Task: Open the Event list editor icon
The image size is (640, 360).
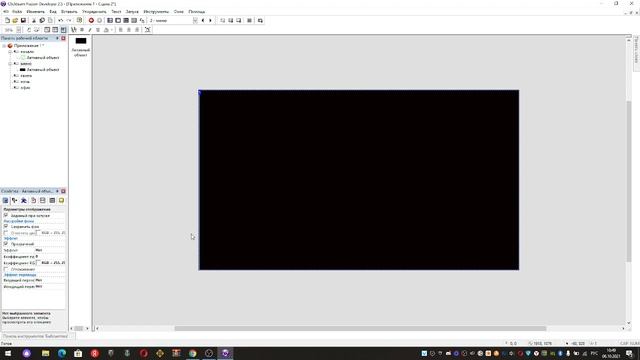Action: click(134, 20)
